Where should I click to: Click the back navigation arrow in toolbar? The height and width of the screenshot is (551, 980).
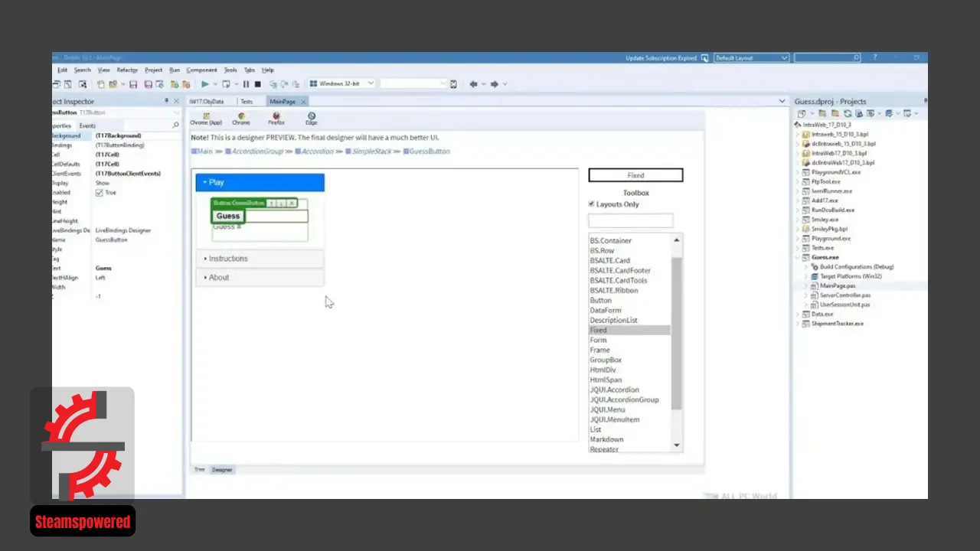point(473,84)
